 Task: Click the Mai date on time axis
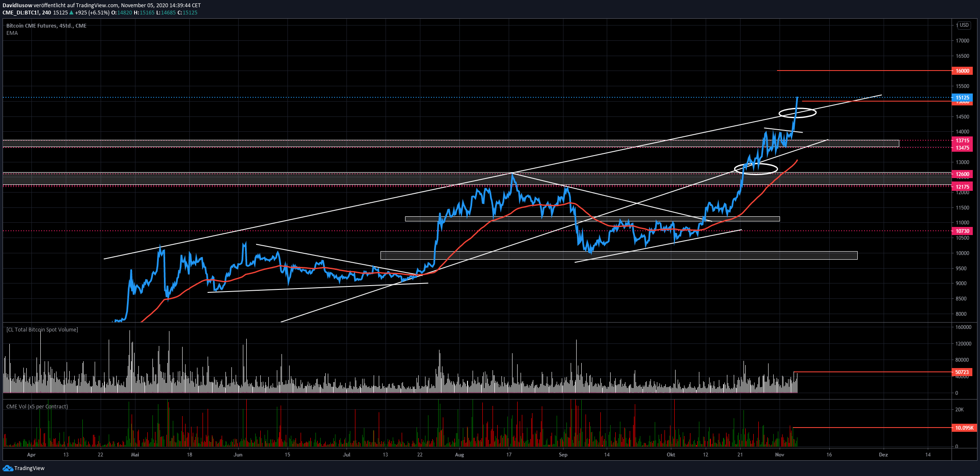[135, 454]
